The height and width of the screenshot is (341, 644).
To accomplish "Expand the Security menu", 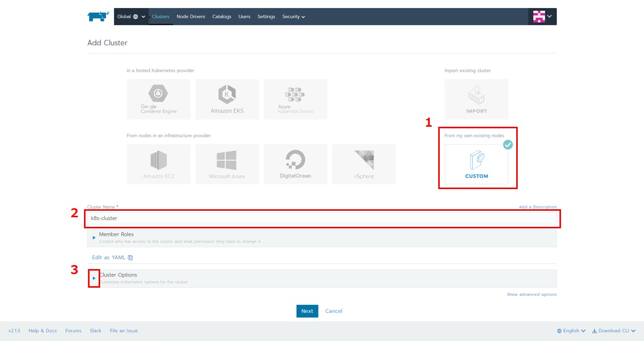I will 293,17.
